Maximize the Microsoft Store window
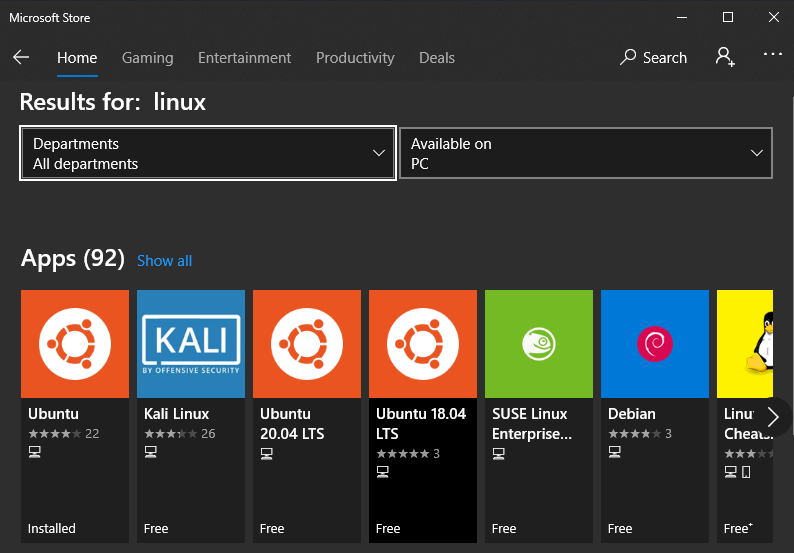The height and width of the screenshot is (553, 794). pos(728,17)
